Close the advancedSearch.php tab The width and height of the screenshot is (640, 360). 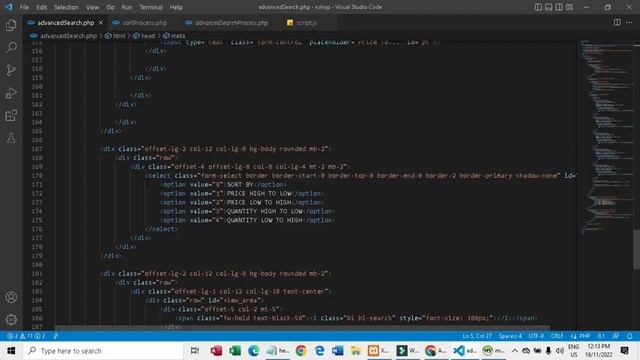(x=100, y=22)
